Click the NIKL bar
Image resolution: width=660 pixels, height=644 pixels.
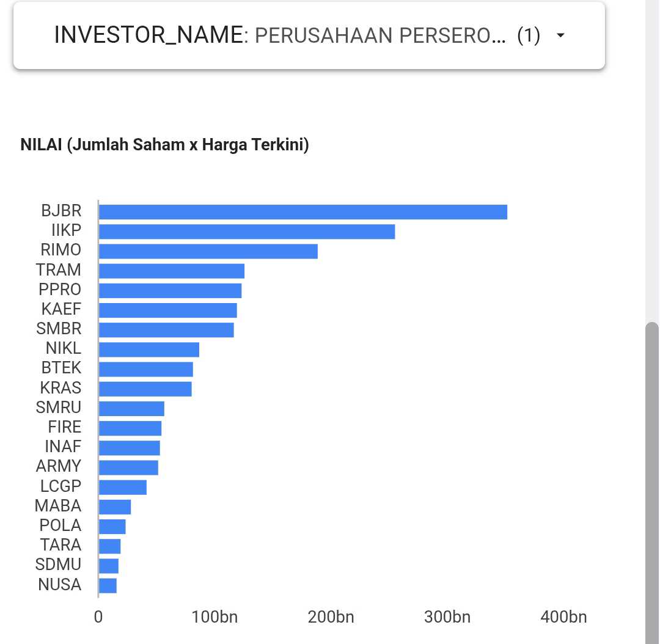click(x=148, y=349)
